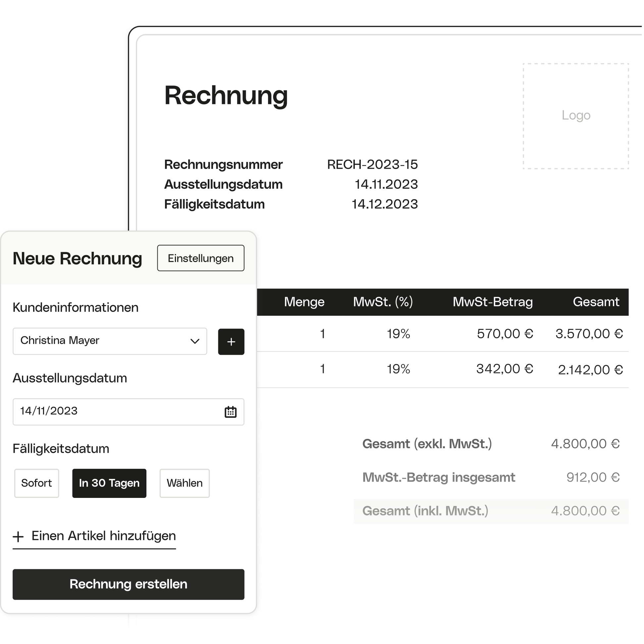Click the Rechnungsnummer label
The width and height of the screenshot is (644, 644).
click(223, 164)
